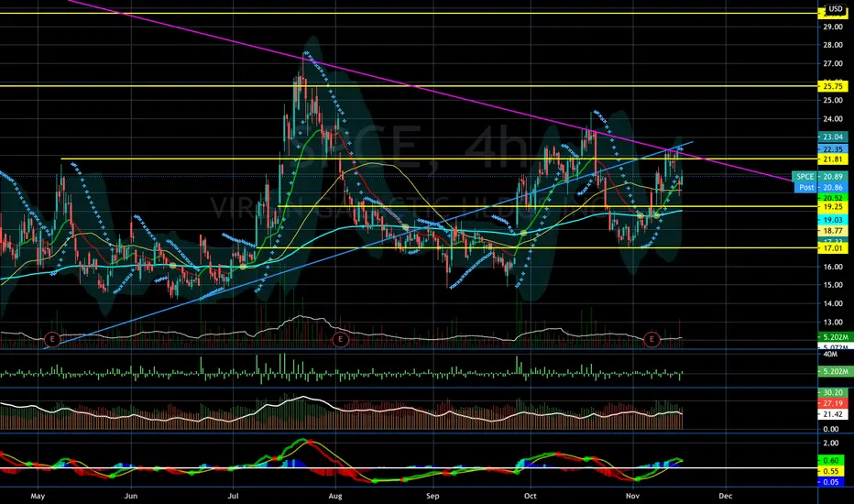The height and width of the screenshot is (504, 854).
Task: Click the Aug label on time axis
Action: click(x=335, y=496)
